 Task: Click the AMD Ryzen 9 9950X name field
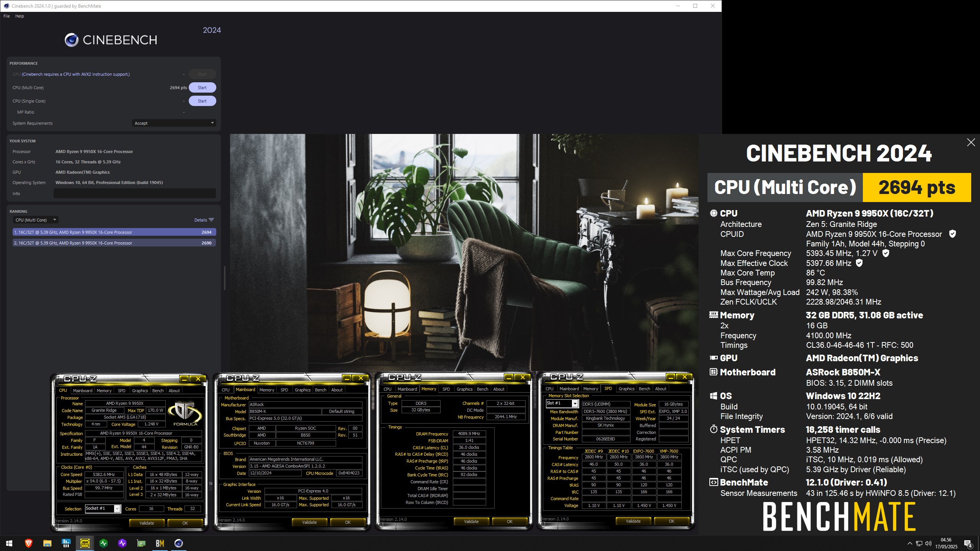[x=125, y=403]
